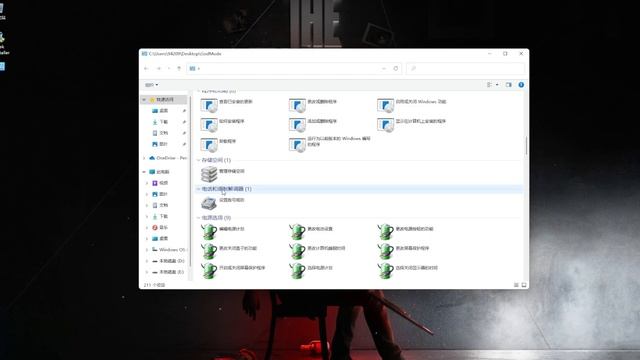The height and width of the screenshot is (360, 640).
Task: Click the search box in Explorer
Action: point(465,69)
